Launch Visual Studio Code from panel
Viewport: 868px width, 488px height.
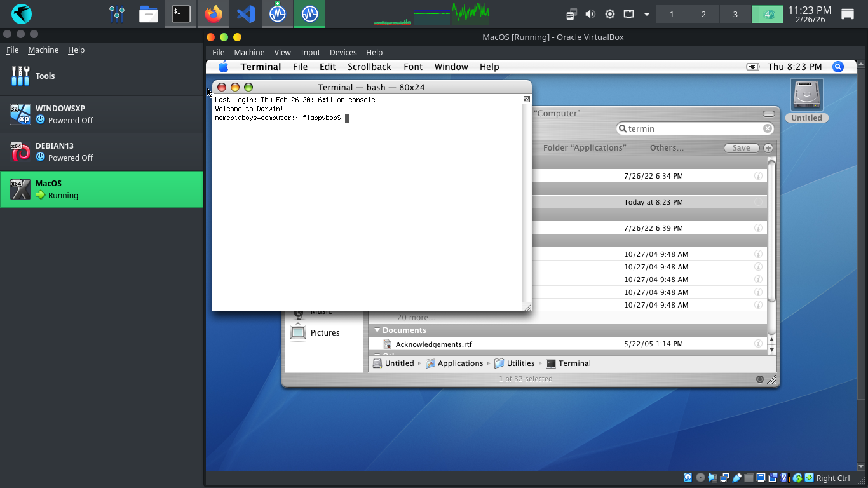coord(246,14)
